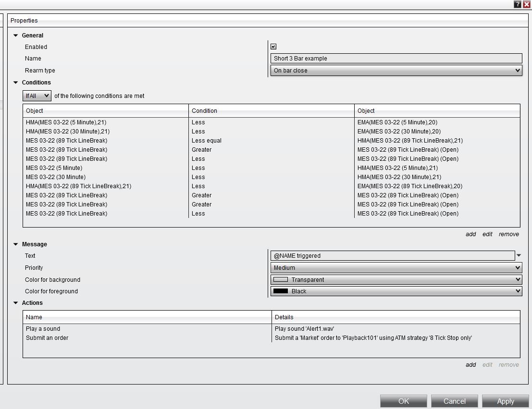Open the Rearm type dropdown
Image resolution: width=532 pixels, height=409 pixels.
point(396,71)
